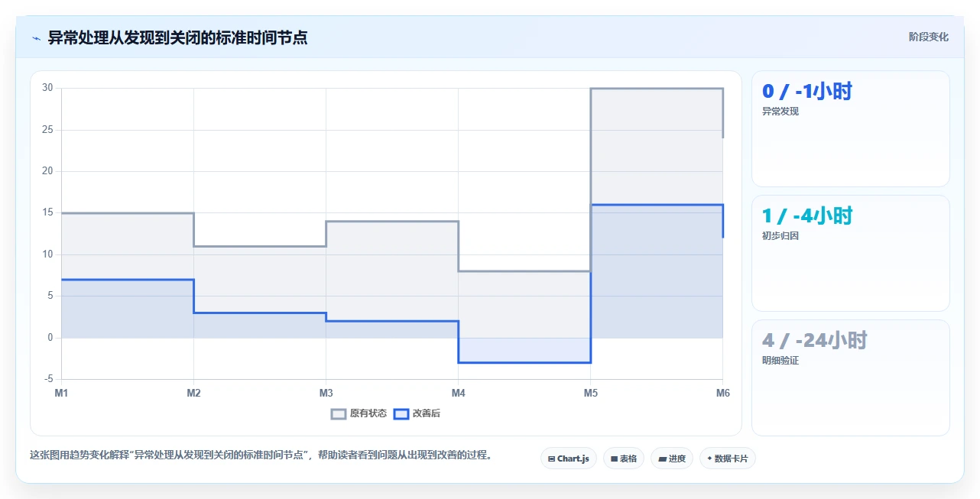Click the 表格 tag chip

click(624, 458)
